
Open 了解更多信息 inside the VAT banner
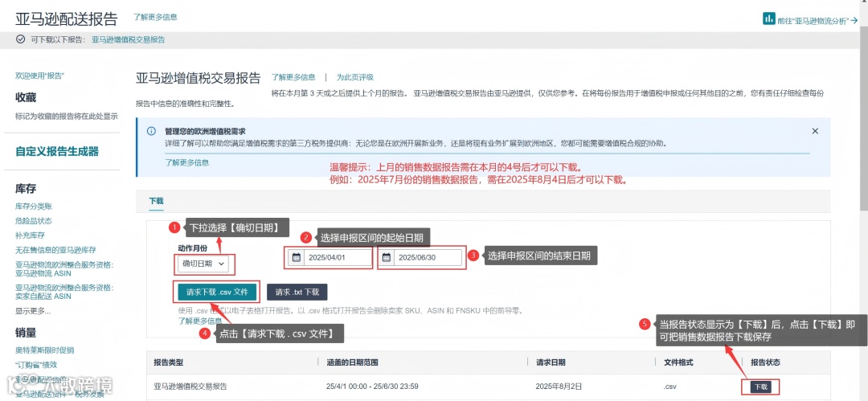(x=187, y=162)
